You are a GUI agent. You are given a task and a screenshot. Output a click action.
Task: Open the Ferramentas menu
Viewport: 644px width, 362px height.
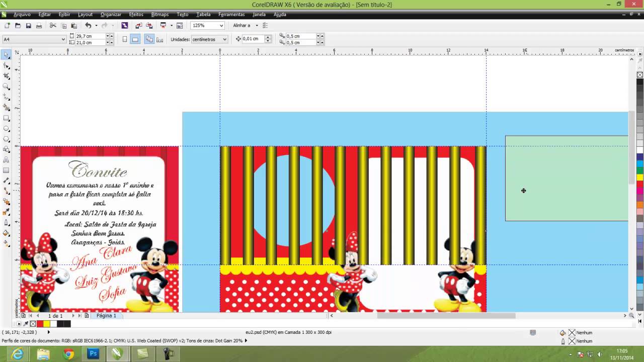click(231, 15)
